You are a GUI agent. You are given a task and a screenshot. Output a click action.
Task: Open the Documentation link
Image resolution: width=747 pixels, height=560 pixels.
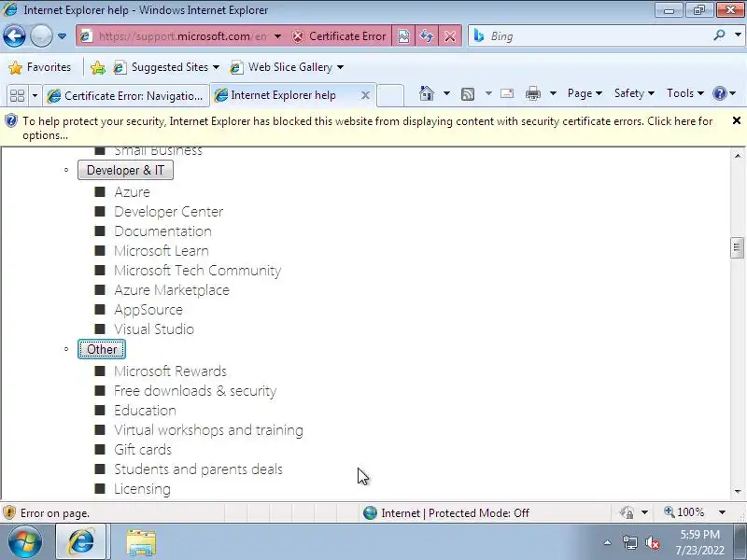(x=162, y=231)
